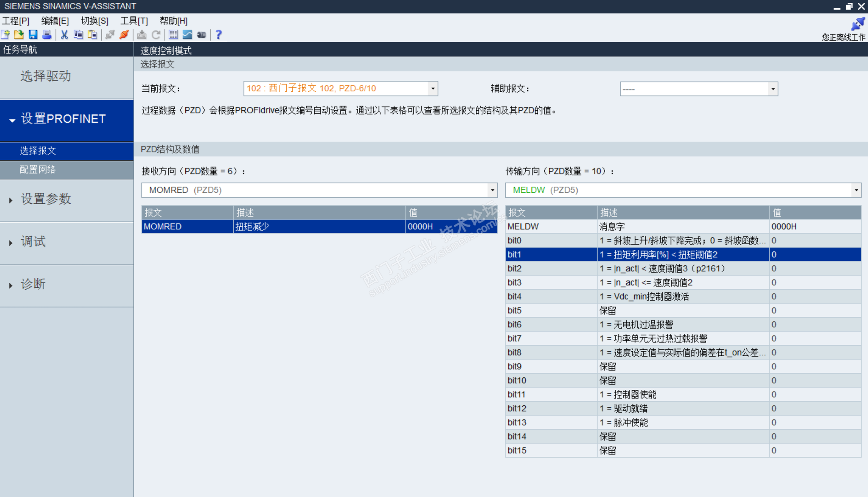Image resolution: width=868 pixels, height=497 pixels.
Task: Click the blue help question mark icon
Action: [219, 35]
